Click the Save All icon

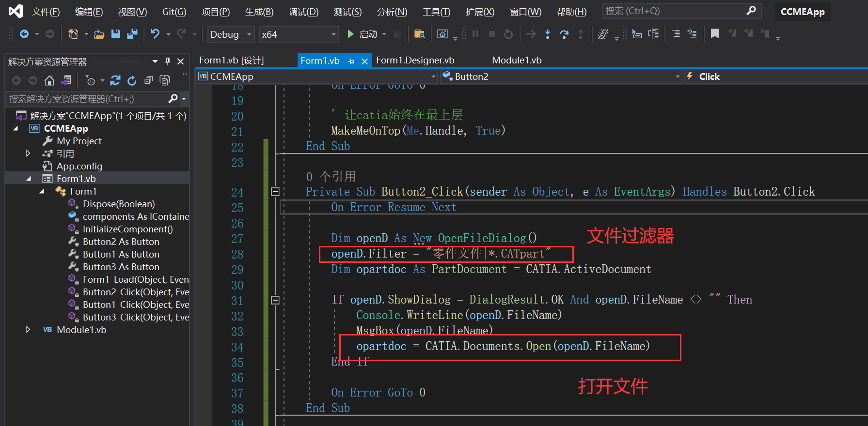coord(132,34)
